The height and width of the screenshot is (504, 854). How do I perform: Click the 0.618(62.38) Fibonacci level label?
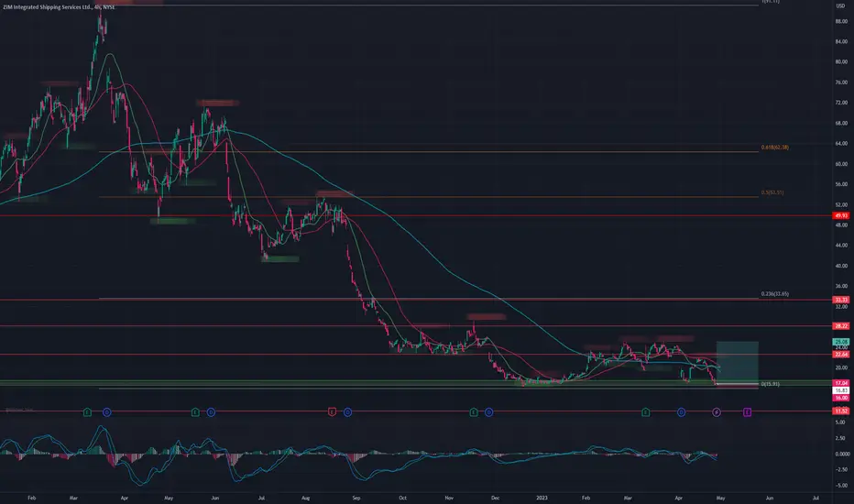(x=774, y=148)
